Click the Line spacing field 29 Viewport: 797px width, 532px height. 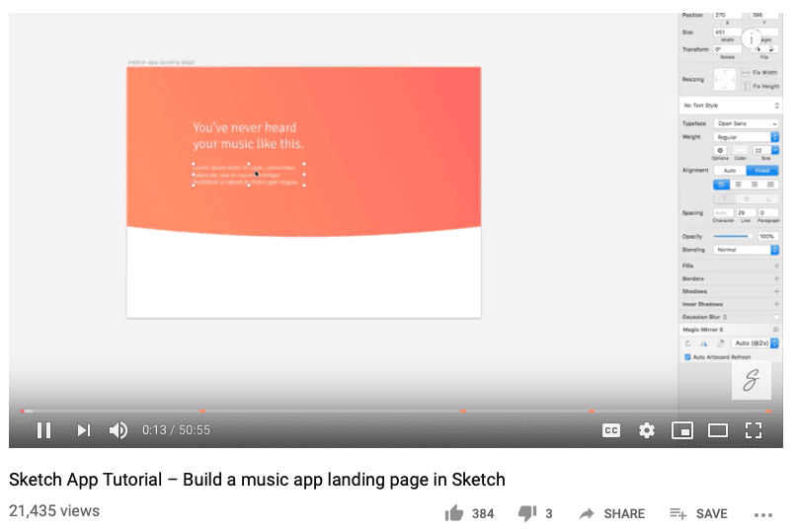[x=746, y=213]
